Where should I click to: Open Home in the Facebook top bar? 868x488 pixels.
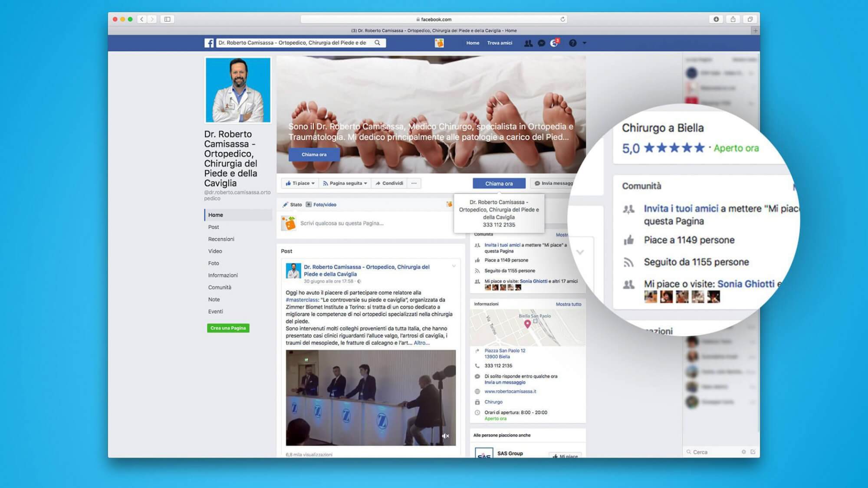tap(473, 43)
